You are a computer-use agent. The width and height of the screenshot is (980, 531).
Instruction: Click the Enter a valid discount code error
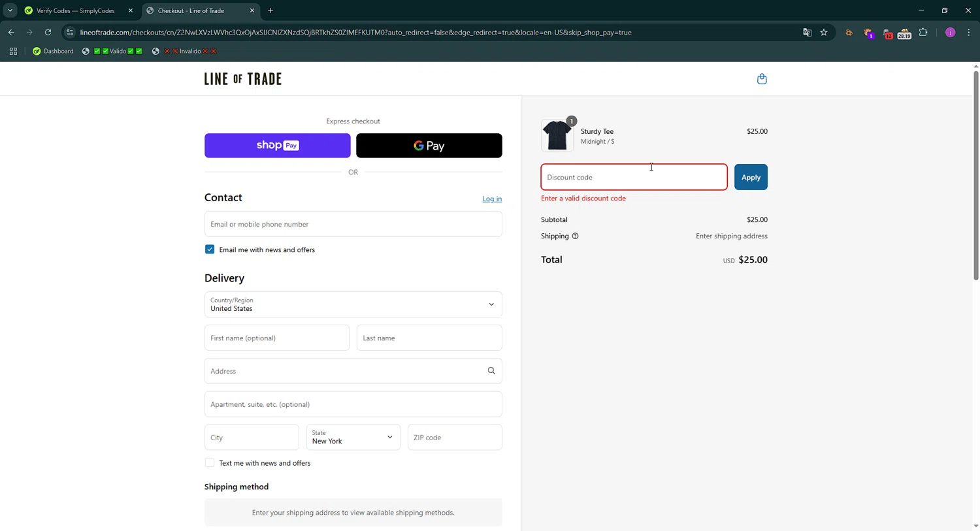coord(583,199)
